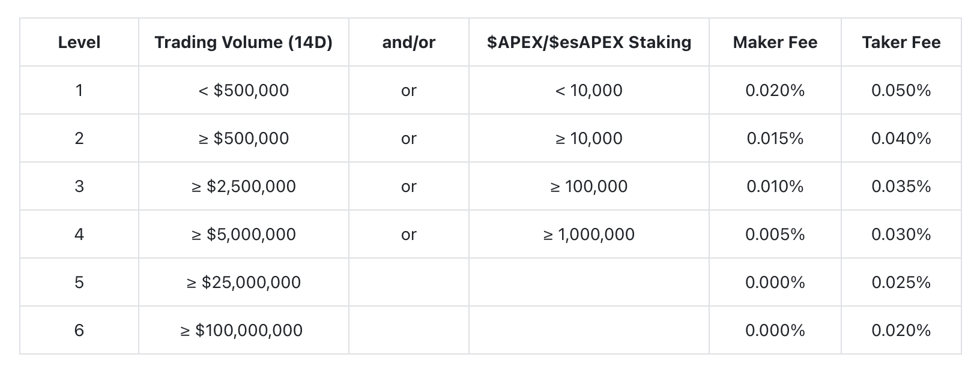Select the $APEX/$esAPEX Staking header

[x=589, y=42]
